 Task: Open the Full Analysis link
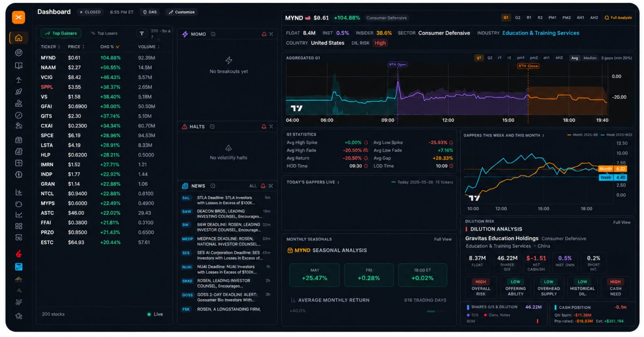click(x=618, y=17)
